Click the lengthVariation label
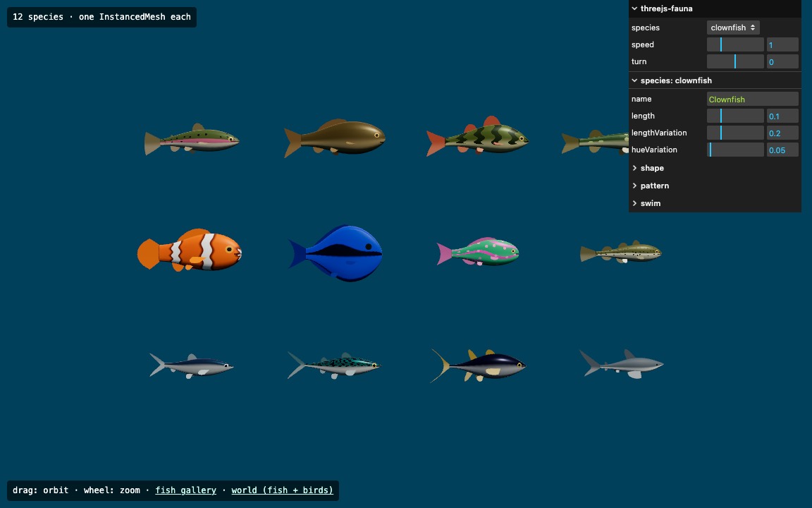The width and height of the screenshot is (812, 508). click(x=659, y=133)
